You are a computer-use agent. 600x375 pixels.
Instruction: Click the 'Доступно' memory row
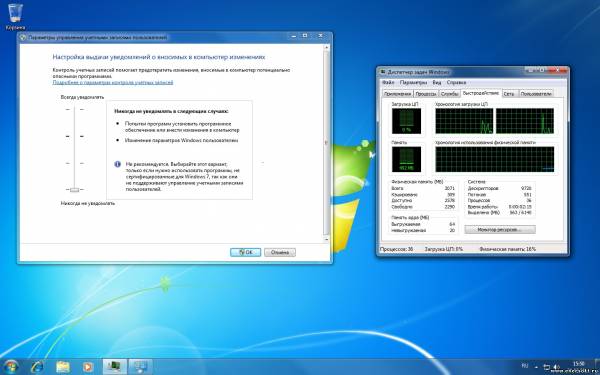click(423, 201)
